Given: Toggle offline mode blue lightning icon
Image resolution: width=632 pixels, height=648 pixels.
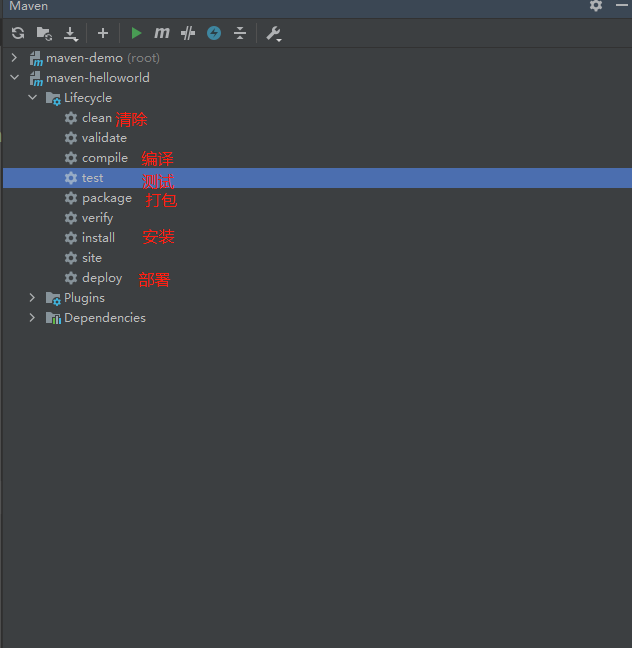Looking at the screenshot, I should pyautogui.click(x=214, y=33).
